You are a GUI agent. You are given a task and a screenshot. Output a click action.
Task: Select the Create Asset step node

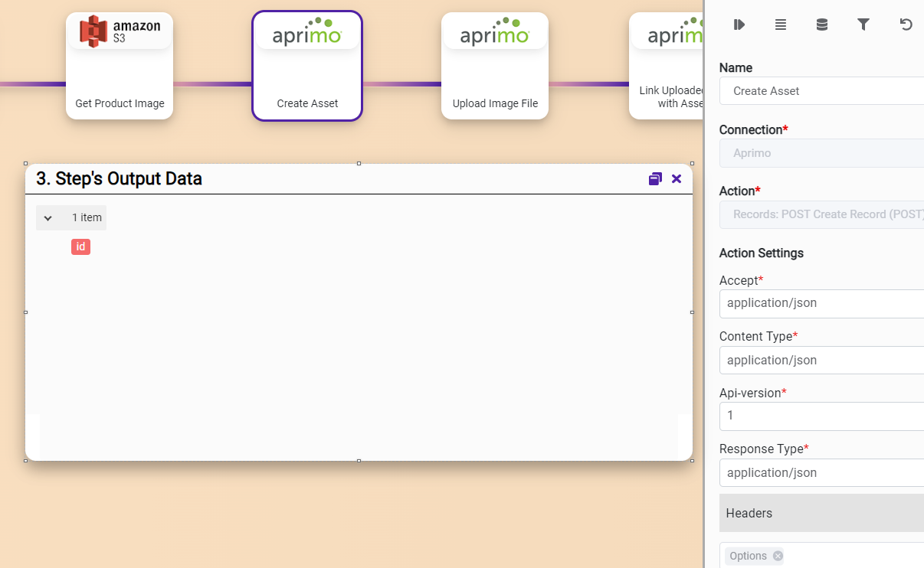(307, 66)
